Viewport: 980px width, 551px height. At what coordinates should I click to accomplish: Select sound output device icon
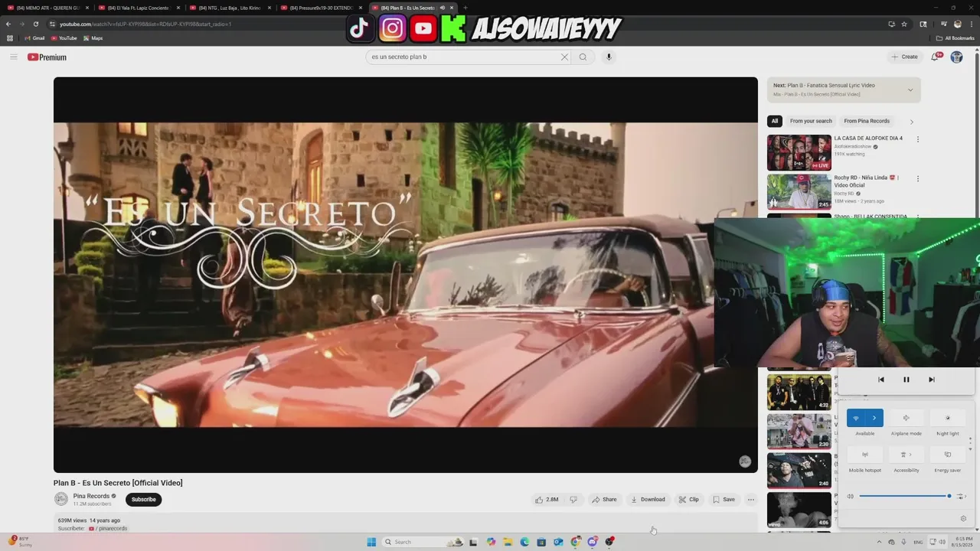point(961,496)
